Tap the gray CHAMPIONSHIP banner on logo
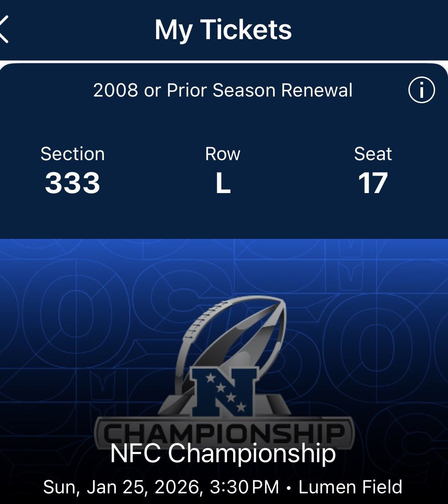Image resolution: width=448 pixels, height=504 pixels. click(224, 431)
